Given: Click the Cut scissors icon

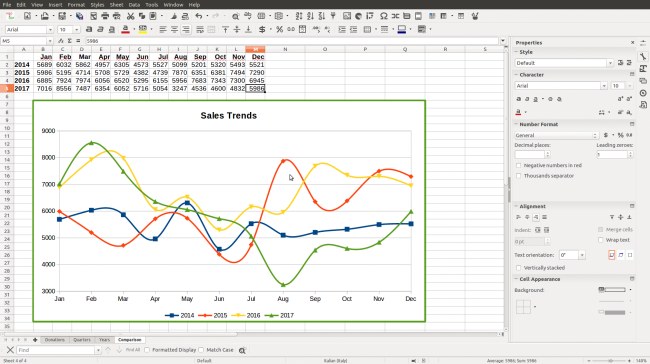Looking at the screenshot, I should click(x=130, y=16).
